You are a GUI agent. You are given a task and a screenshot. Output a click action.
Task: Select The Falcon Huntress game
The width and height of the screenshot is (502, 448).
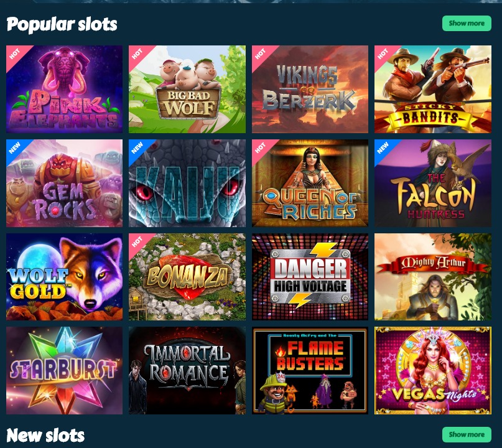433,183
